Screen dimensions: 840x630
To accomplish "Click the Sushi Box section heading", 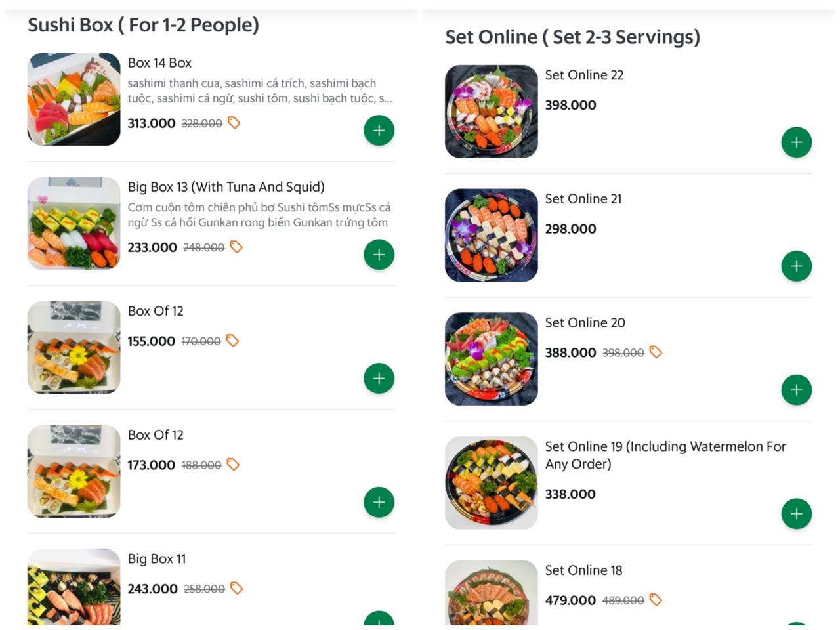I will pos(144,24).
